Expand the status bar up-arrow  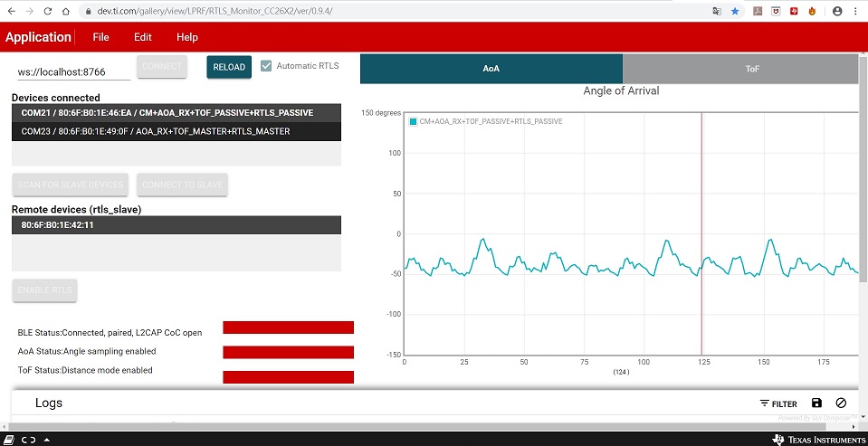click(x=46, y=440)
